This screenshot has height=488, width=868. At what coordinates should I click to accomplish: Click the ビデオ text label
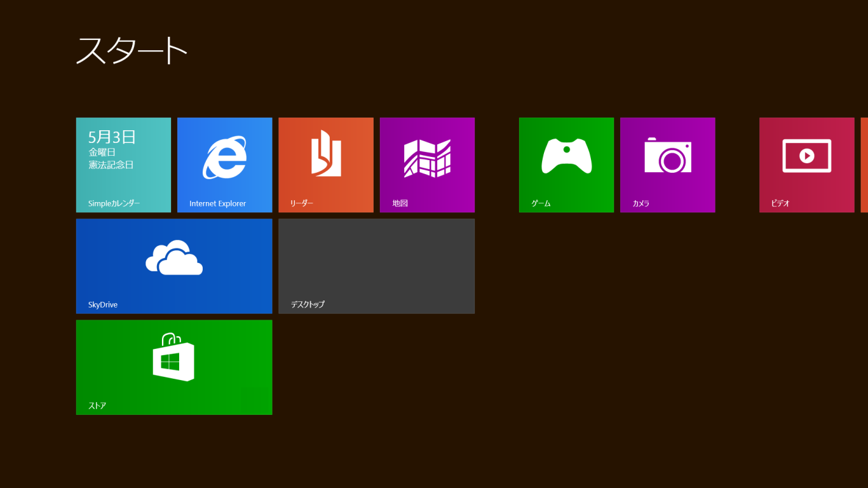[780, 204]
